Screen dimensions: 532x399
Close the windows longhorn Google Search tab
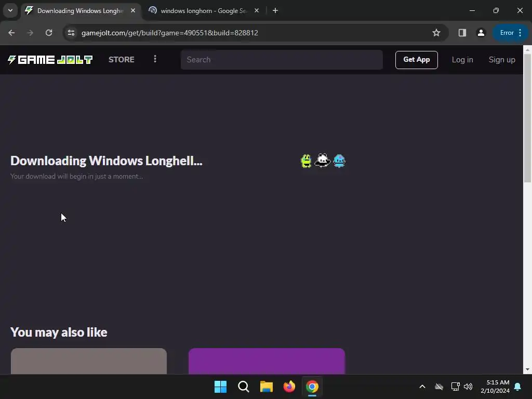point(257,11)
